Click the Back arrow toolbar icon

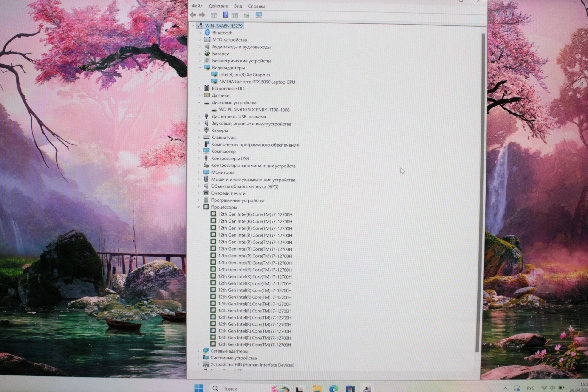193,15
